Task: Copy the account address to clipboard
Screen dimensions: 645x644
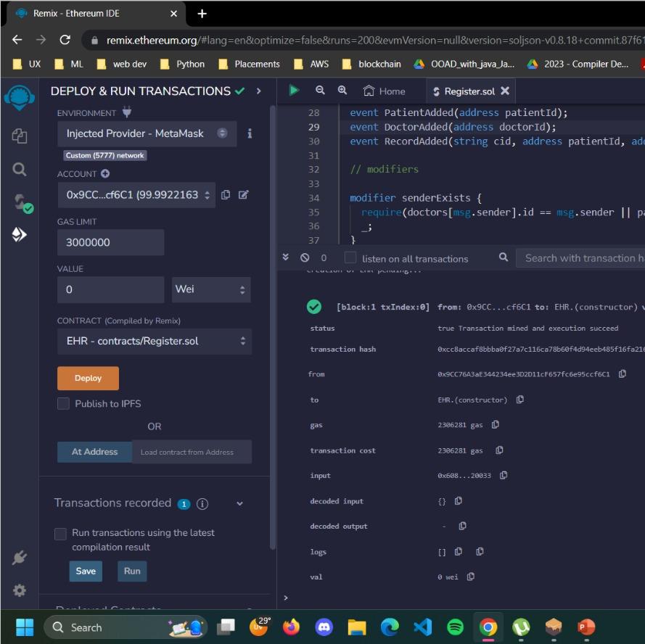Action: 226,194
